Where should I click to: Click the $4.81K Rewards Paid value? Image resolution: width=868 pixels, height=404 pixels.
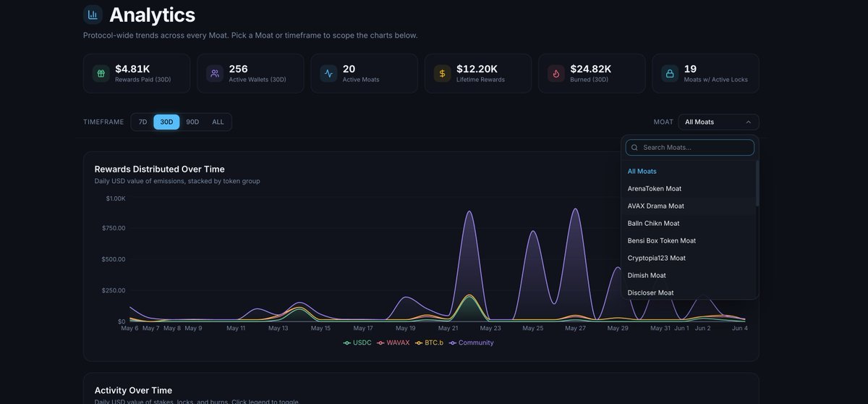(132, 69)
